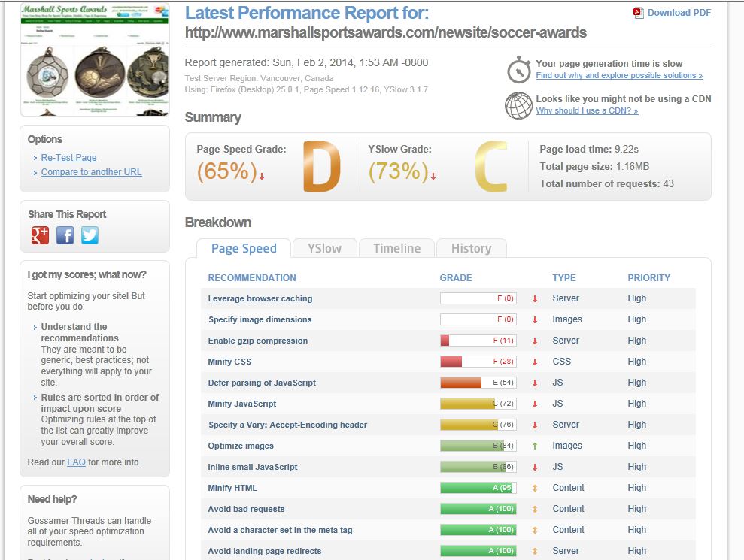Expand Enable gzip compression recommendation
The height and width of the screenshot is (560, 744).
[257, 341]
